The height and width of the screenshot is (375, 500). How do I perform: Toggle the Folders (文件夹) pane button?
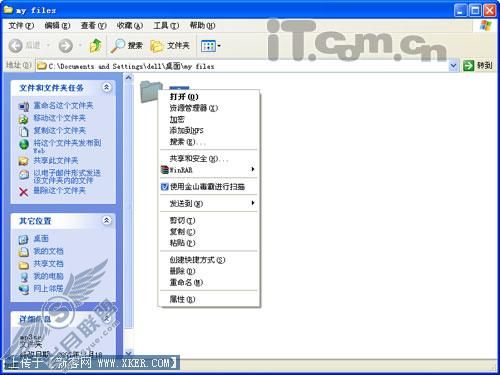point(170,46)
